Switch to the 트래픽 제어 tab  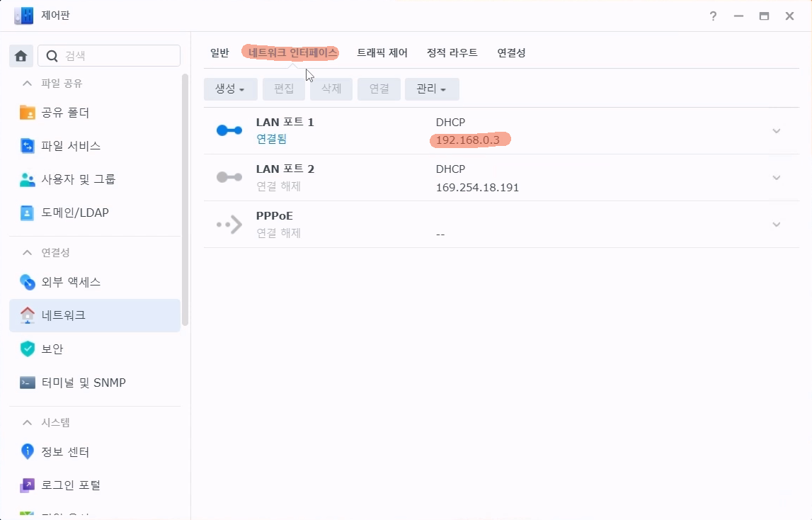[382, 53]
